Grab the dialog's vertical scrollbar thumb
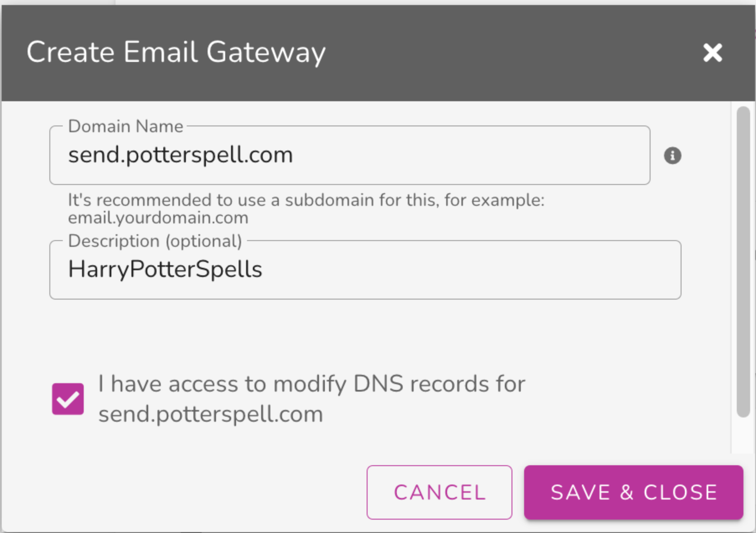Screen dimensions: 756x533 pos(743,262)
